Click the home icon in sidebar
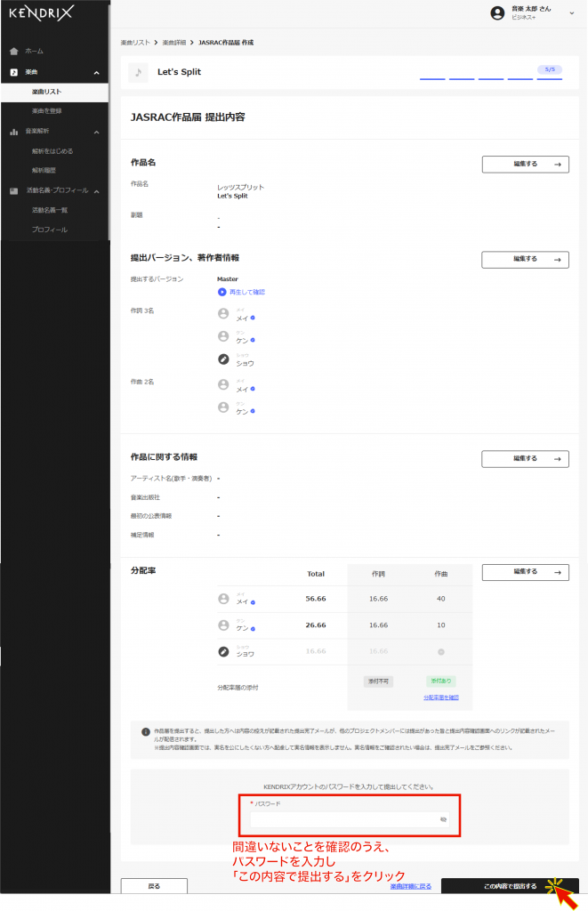Screen dimensions: 588x911 (14, 52)
